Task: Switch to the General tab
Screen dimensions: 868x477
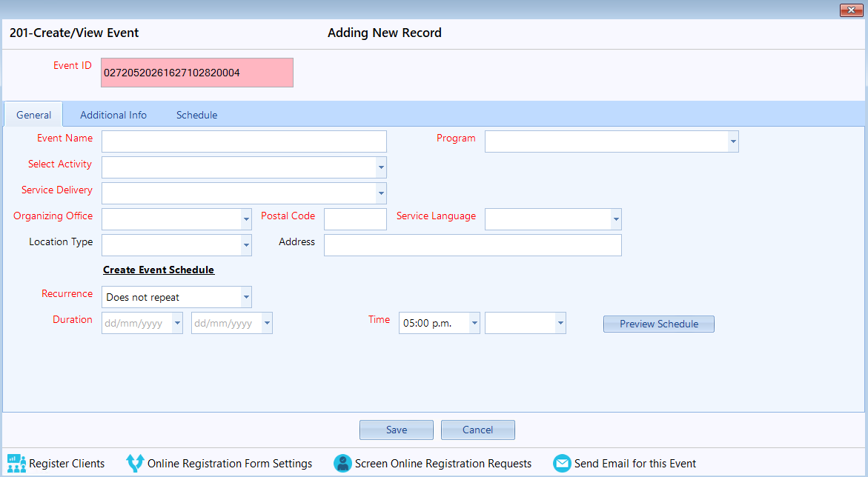Action: coord(34,115)
